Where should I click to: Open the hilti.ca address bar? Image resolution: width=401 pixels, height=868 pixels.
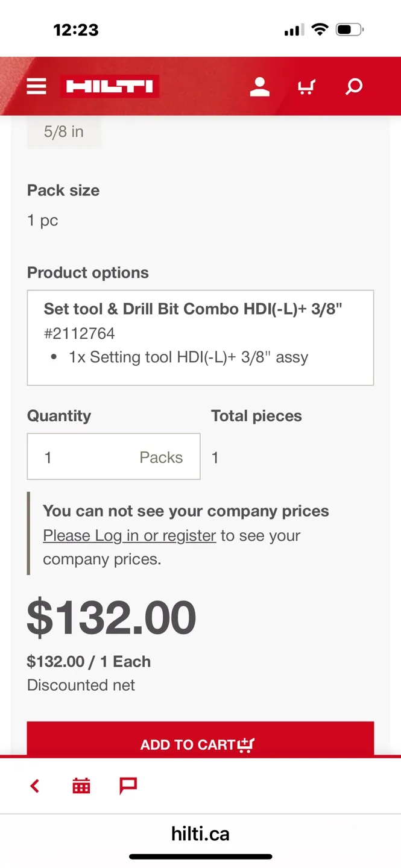pos(200,833)
